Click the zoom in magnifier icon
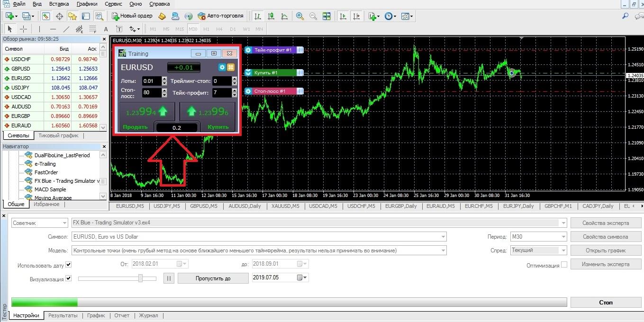 click(x=300, y=16)
